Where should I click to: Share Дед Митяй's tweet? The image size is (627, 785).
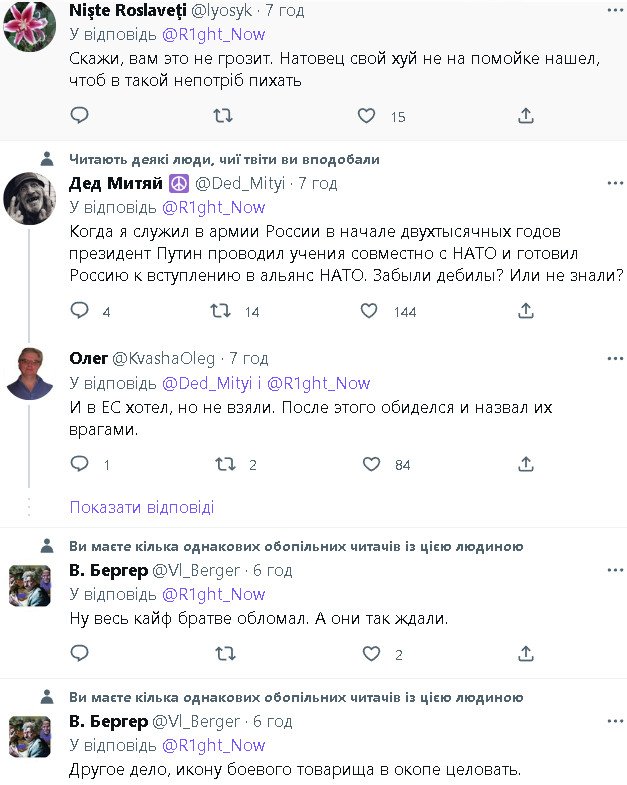pos(525,312)
